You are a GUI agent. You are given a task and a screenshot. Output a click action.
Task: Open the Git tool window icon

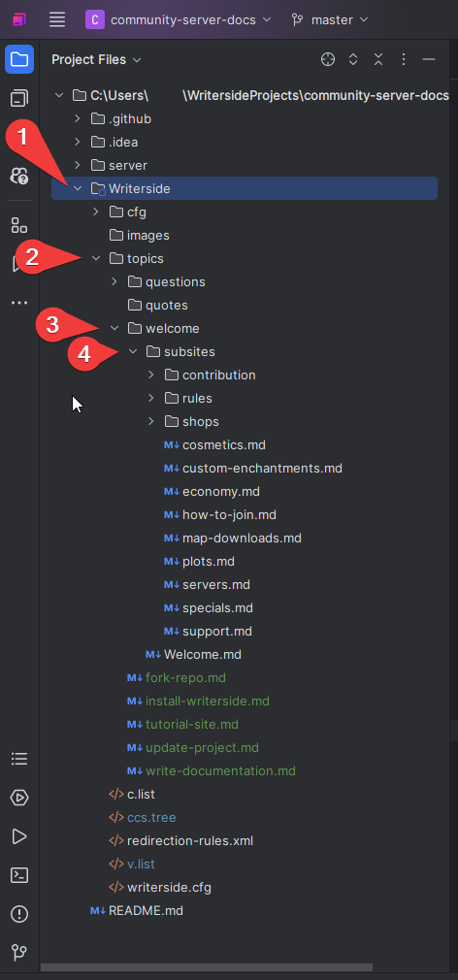tap(19, 953)
